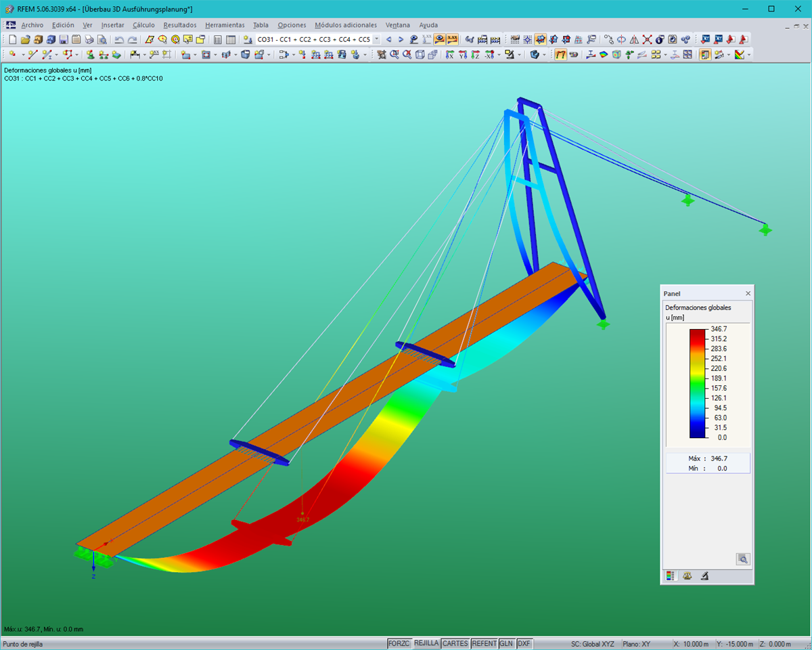Close the Panel with its X button

click(x=748, y=293)
